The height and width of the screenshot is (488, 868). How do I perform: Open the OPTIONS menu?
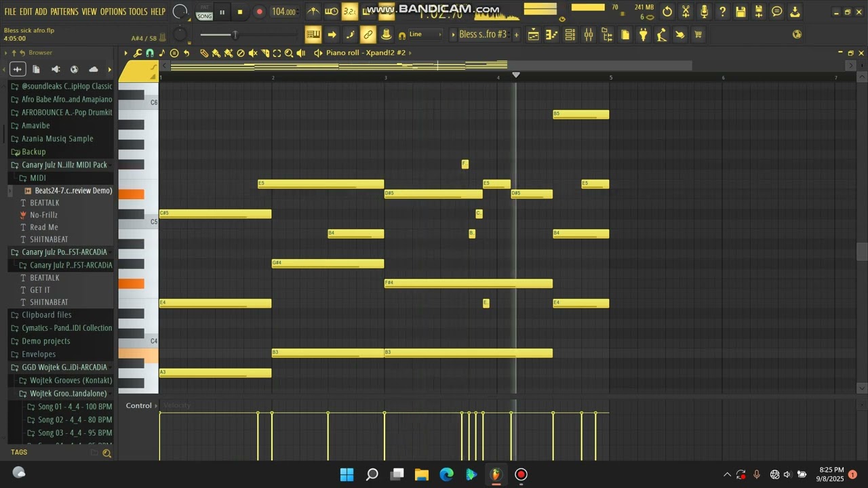coord(113,12)
